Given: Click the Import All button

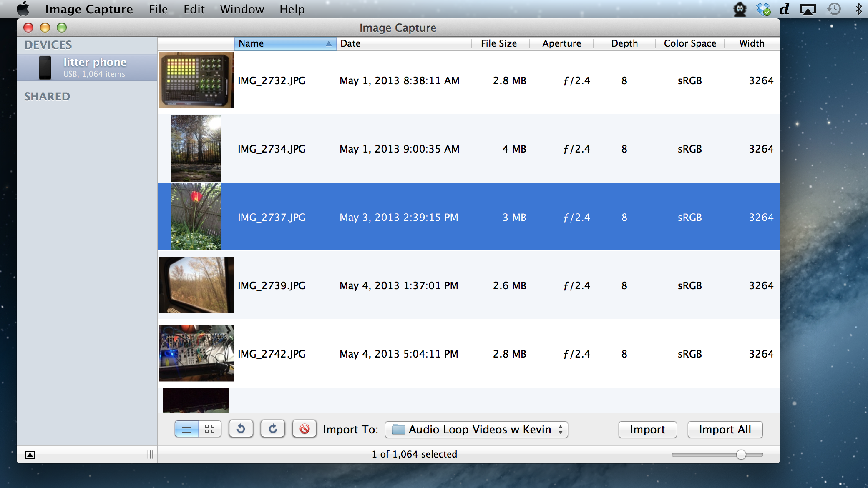Looking at the screenshot, I should tap(725, 430).
